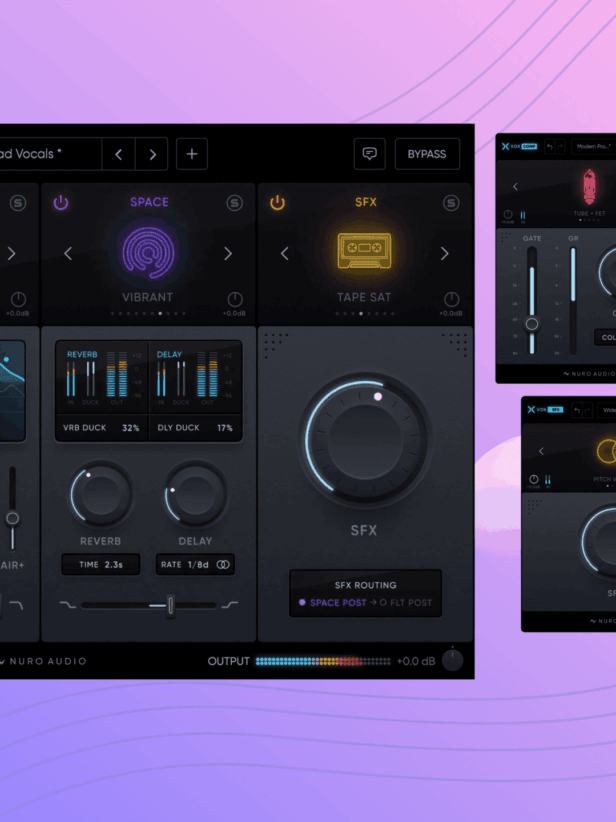
Task: Open the Modern Pro preset field in Vox Comp
Action: coord(593,147)
